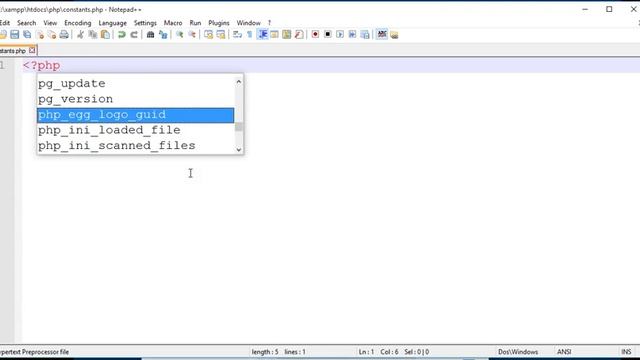Click Preprocessor file type in status bar
640x360 pixels.
[x=35, y=352]
